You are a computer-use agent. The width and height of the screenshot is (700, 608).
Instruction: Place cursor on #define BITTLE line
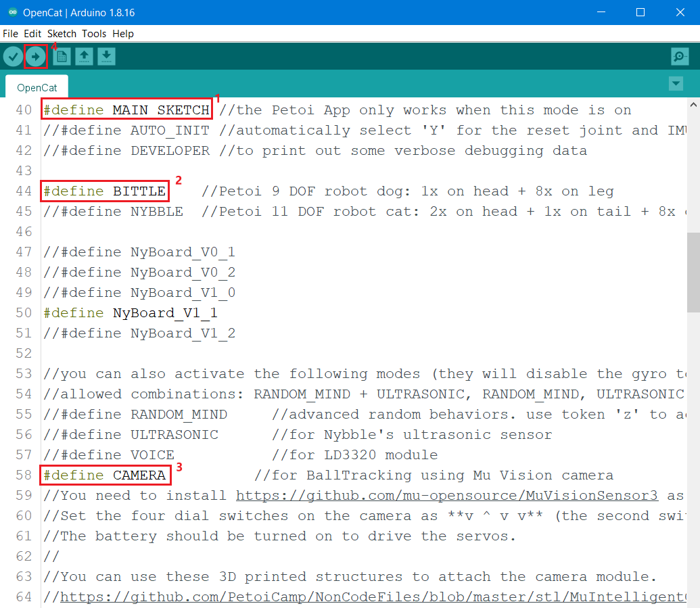tap(139, 191)
